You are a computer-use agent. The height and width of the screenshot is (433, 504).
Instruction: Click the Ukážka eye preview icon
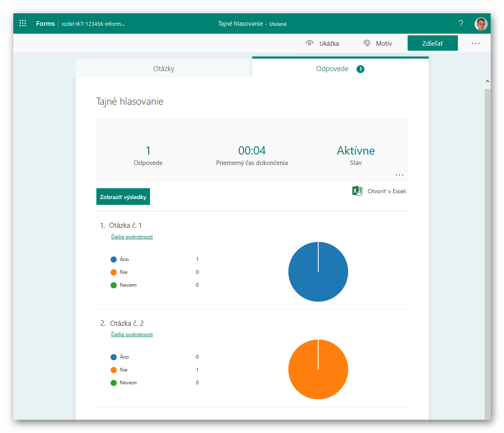310,43
